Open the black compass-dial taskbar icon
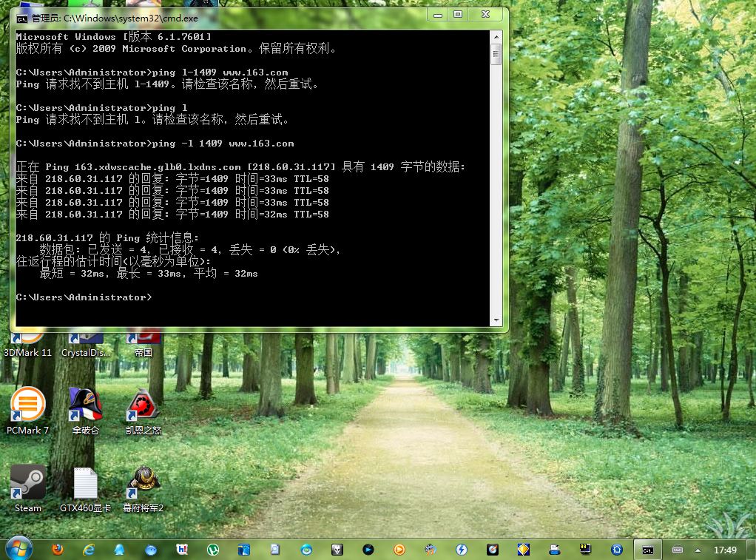Viewport: 756px width, 560px height. tap(492, 550)
